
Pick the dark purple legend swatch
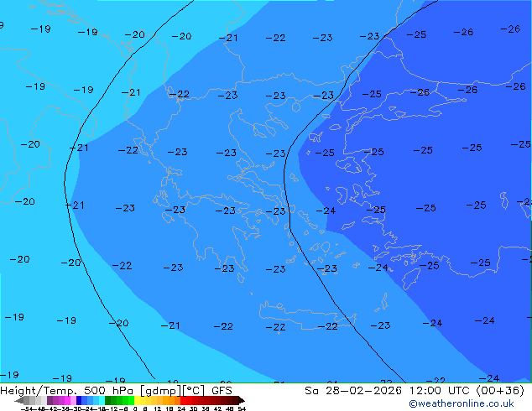[x=50, y=400]
